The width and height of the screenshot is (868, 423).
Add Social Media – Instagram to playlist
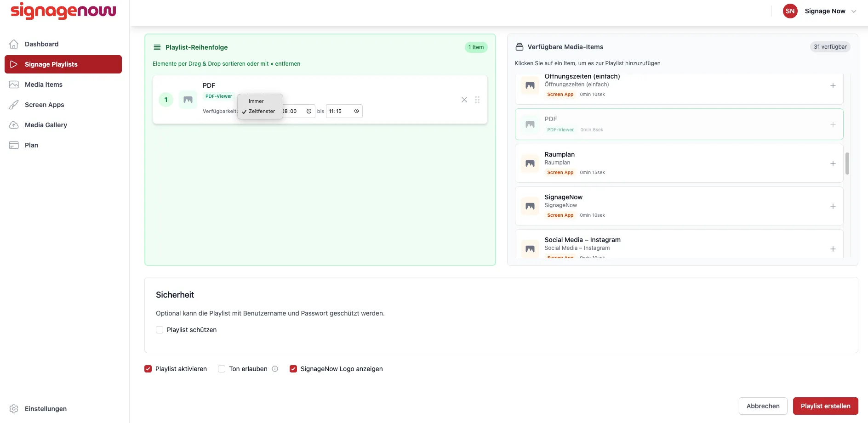click(833, 249)
